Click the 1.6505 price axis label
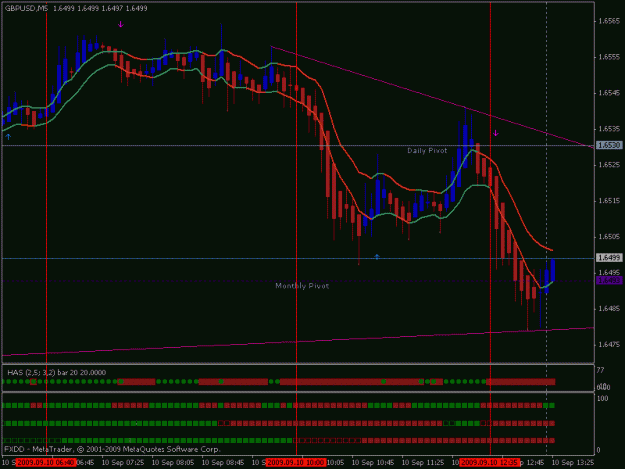The width and height of the screenshot is (625, 469). click(x=609, y=237)
